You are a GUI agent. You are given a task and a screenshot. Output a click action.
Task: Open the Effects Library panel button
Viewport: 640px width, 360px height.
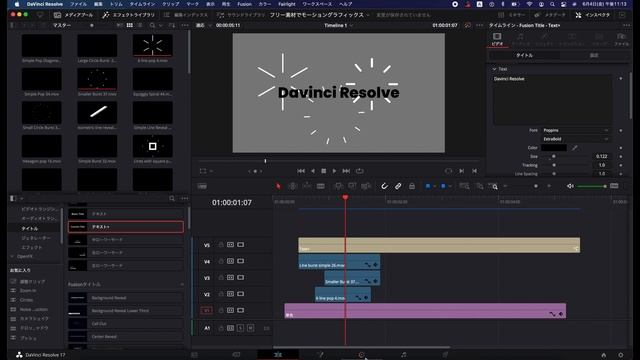coord(129,15)
